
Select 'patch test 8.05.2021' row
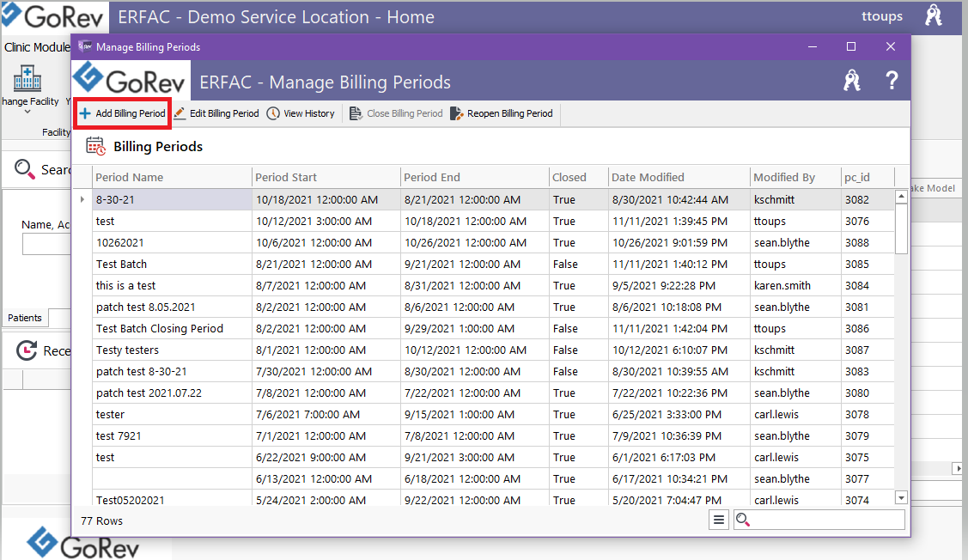[484, 307]
